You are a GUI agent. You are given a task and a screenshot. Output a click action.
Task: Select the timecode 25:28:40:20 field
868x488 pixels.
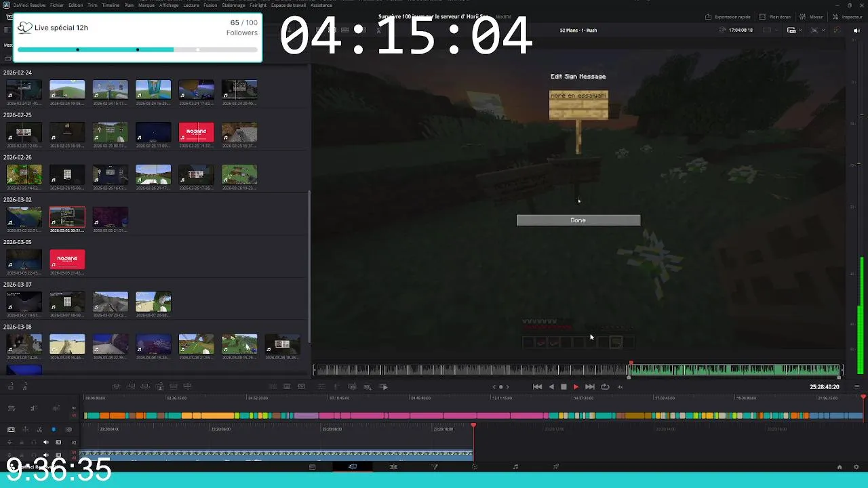click(x=824, y=387)
